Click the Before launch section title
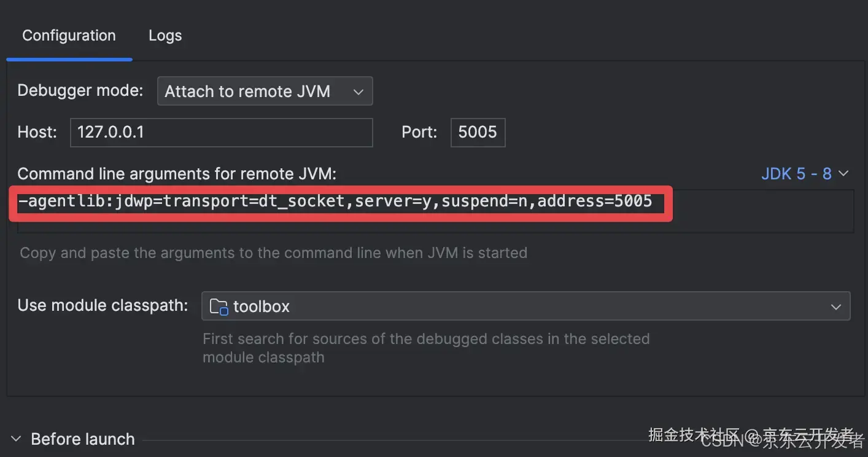The height and width of the screenshot is (457, 868). pos(83,439)
